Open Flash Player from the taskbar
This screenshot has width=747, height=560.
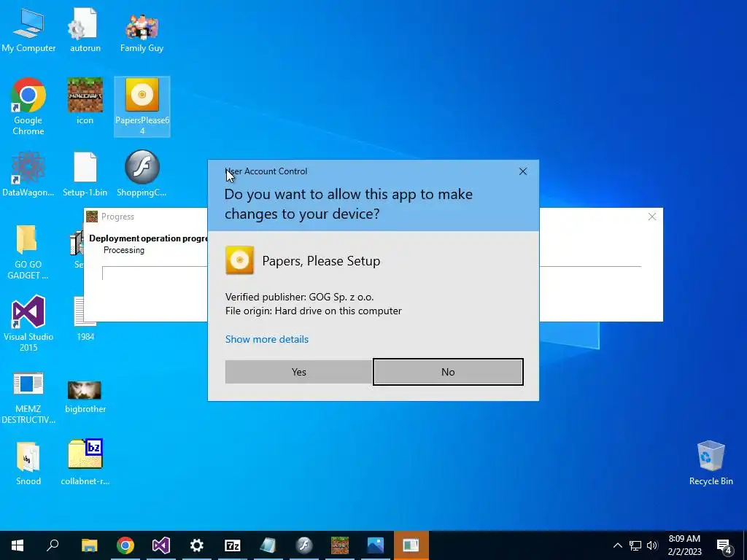tap(304, 545)
